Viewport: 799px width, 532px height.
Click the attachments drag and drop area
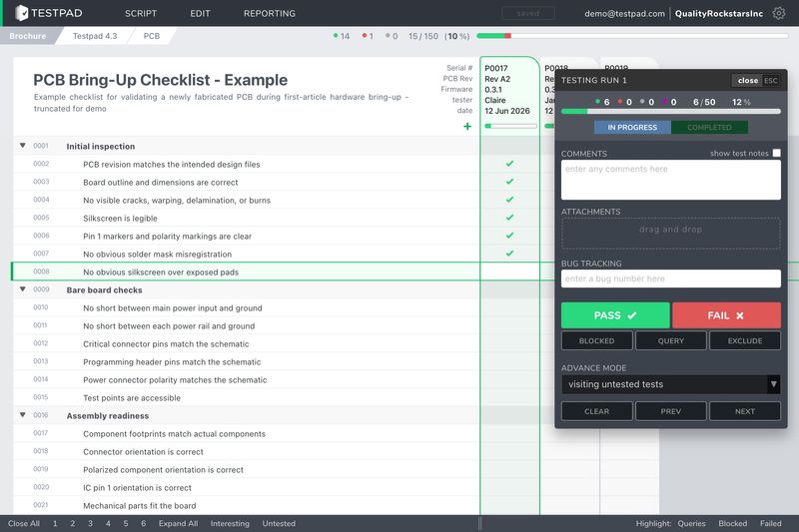tap(670, 234)
